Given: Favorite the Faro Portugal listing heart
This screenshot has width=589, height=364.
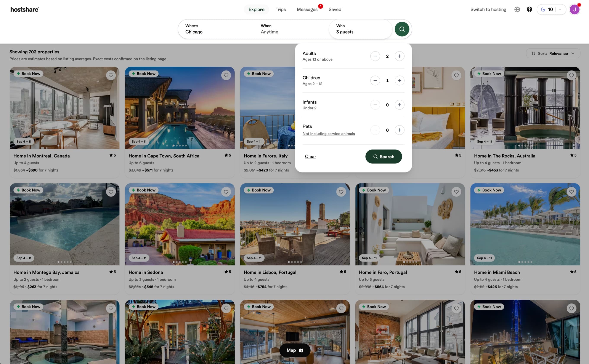Looking at the screenshot, I should pos(456,192).
